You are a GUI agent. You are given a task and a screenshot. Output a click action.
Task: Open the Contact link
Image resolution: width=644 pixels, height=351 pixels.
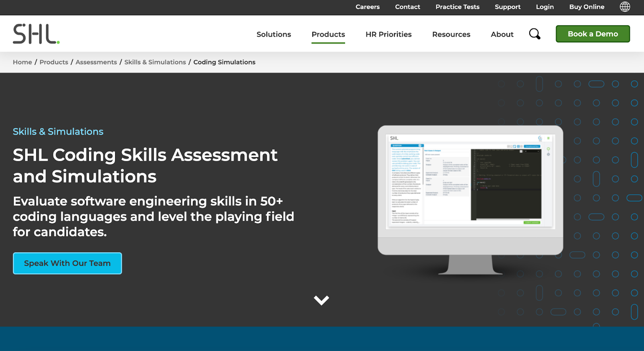407,7
